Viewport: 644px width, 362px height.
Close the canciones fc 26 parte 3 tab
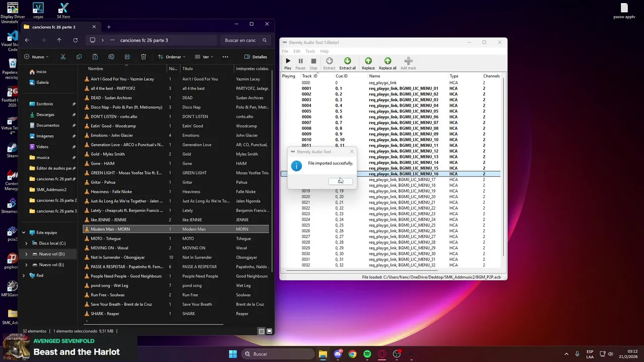pyautogui.click(x=94, y=27)
